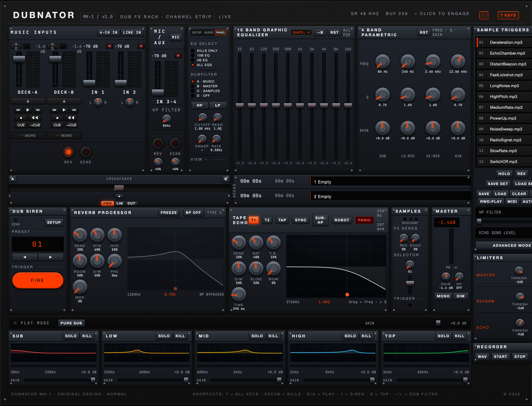Click the tape echo TIME knob
The height and width of the screenshot is (406, 532).
[239, 294]
